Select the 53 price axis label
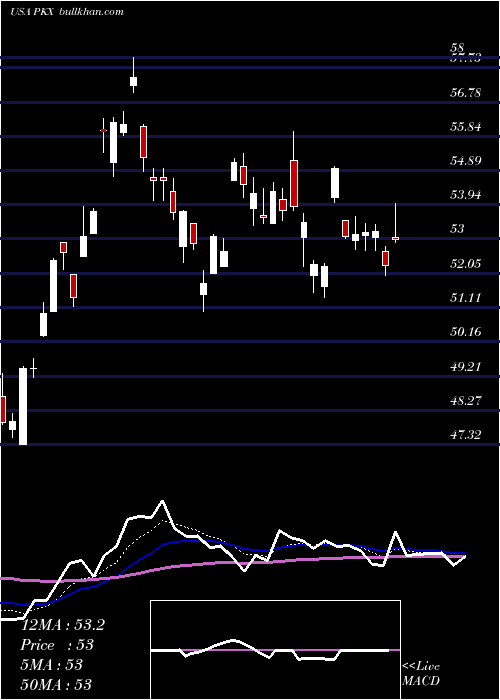The height and width of the screenshot is (700, 500). [x=458, y=229]
